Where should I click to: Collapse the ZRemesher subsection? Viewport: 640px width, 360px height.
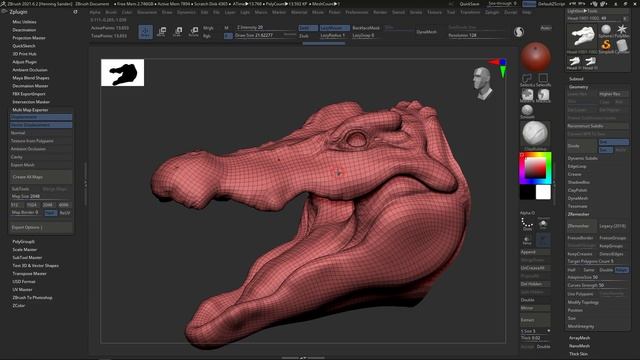(578, 214)
